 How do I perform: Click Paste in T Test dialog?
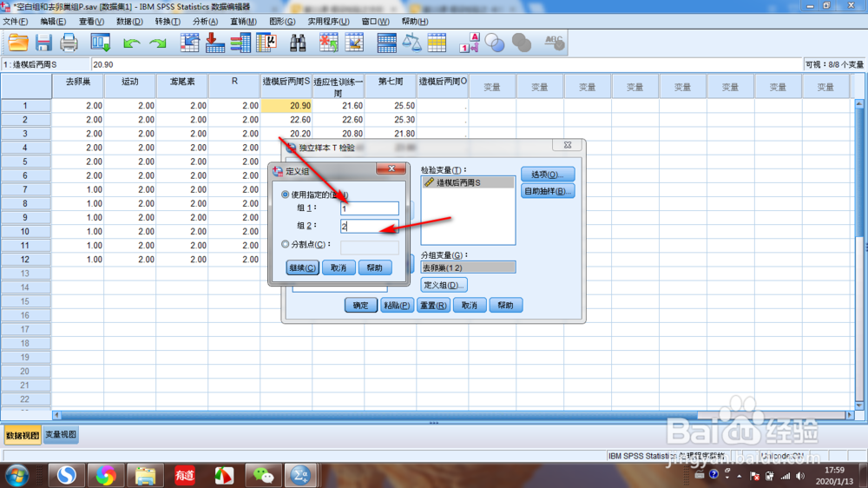397,305
